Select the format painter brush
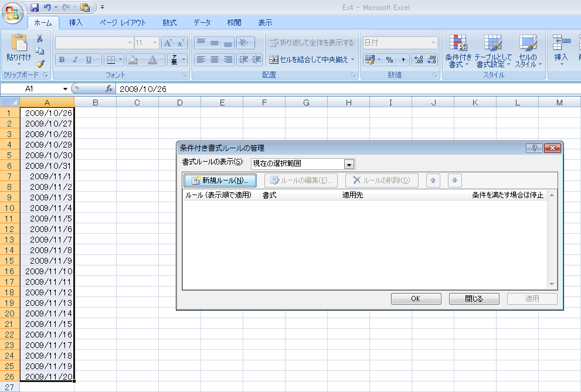 pos(40,63)
